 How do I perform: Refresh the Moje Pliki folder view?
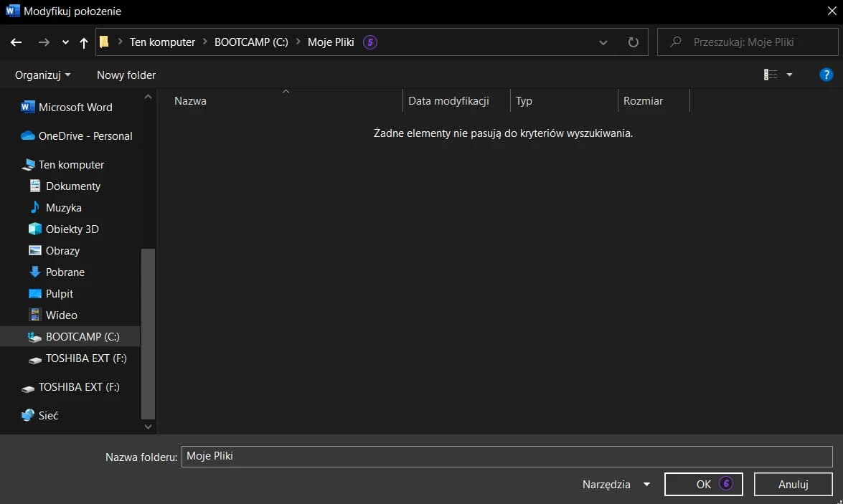click(634, 42)
